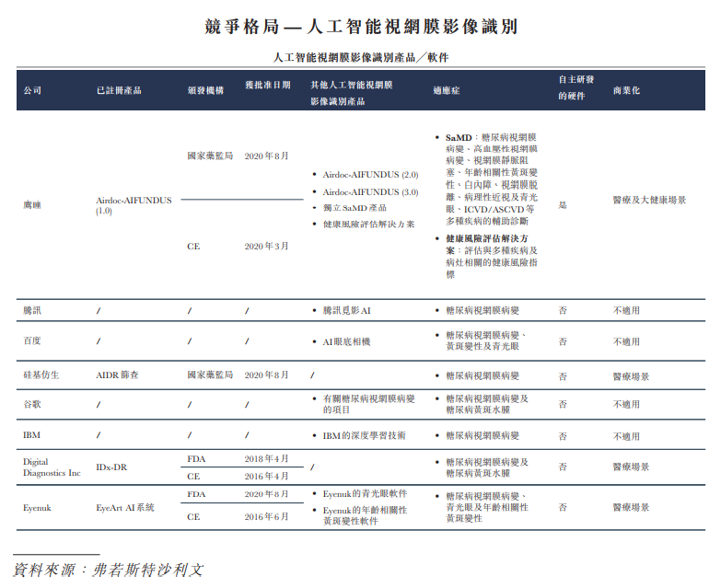Click the 健康風險評估解決方案 product bullet

[368, 225]
